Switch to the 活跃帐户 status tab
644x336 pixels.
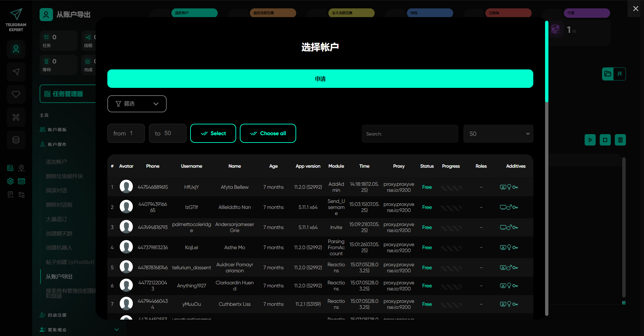[x=195, y=13]
